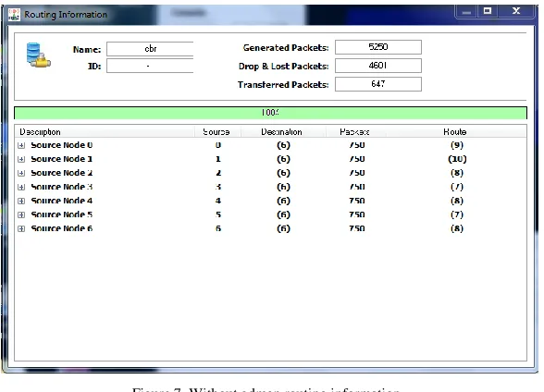Minimize the Routing Information window
The image size is (544, 392).
coord(466,11)
